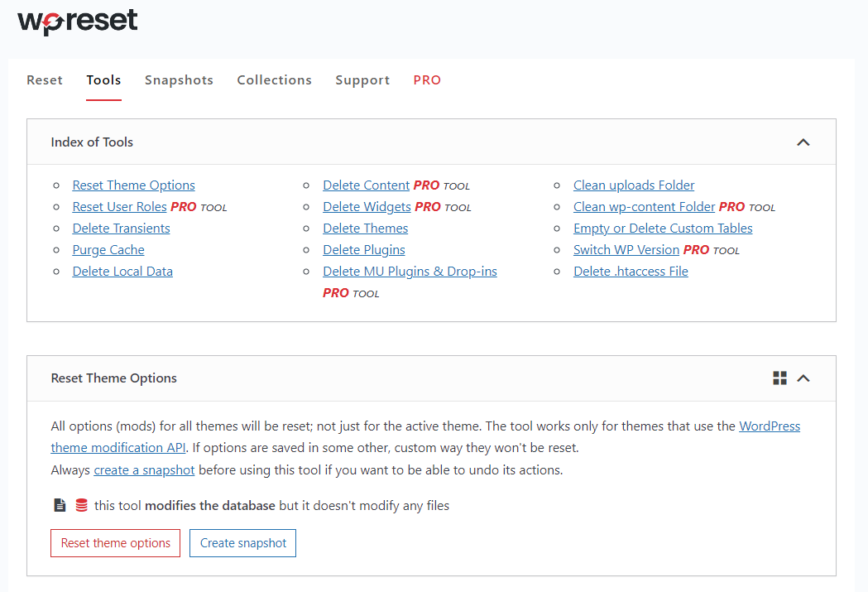Open the Support tab

tap(362, 79)
